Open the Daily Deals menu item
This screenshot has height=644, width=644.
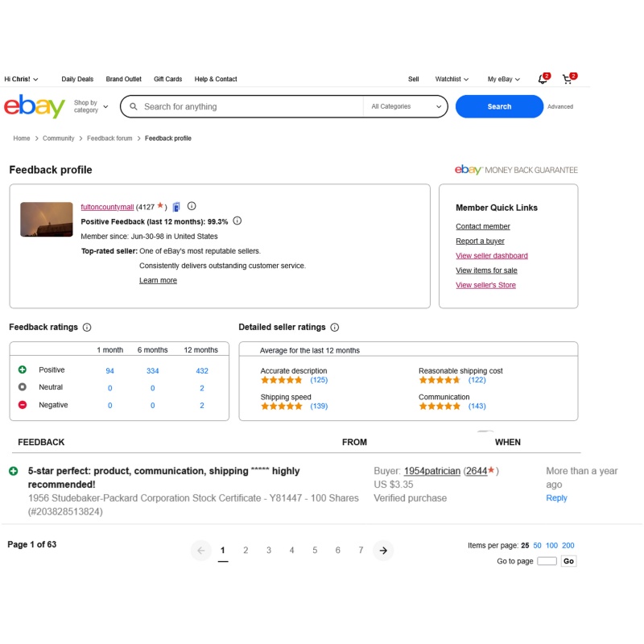point(77,79)
